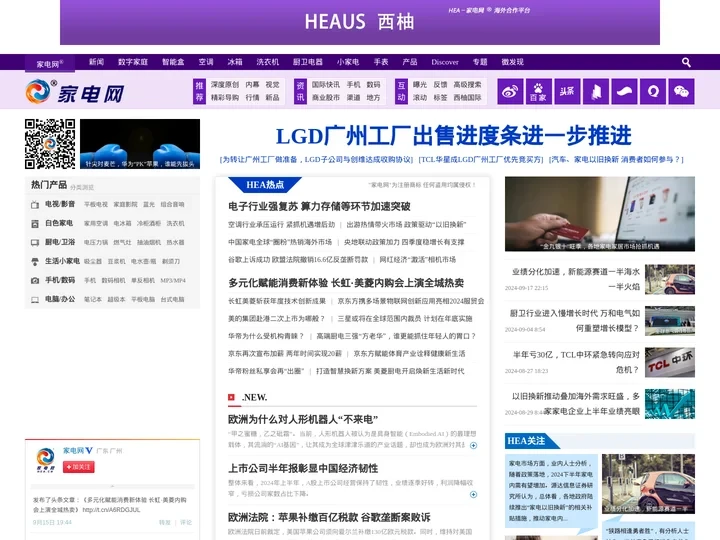Screen dimensions: 720x540
Task: Open the http://t.cn/A6RDGJUL short link
Action: tap(112, 510)
